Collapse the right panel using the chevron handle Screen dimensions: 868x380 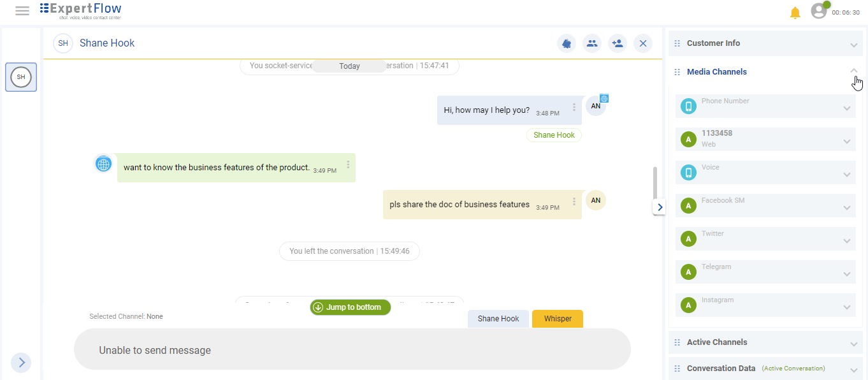660,207
